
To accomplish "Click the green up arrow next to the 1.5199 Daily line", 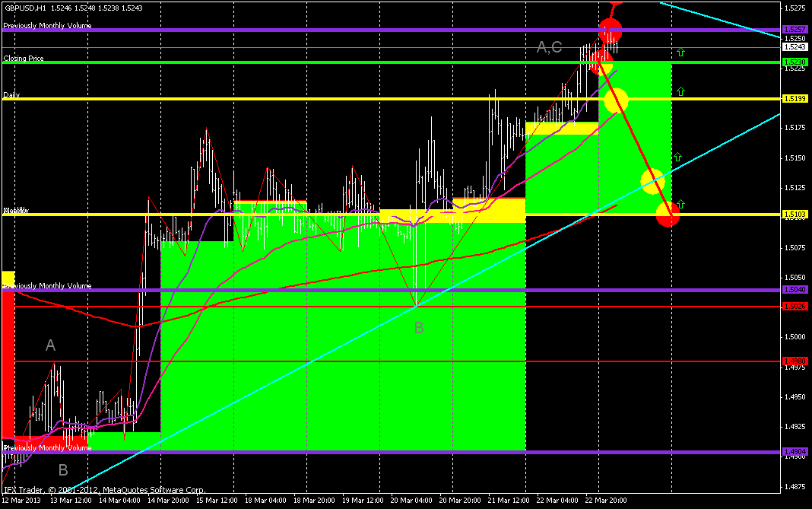I will point(680,91).
